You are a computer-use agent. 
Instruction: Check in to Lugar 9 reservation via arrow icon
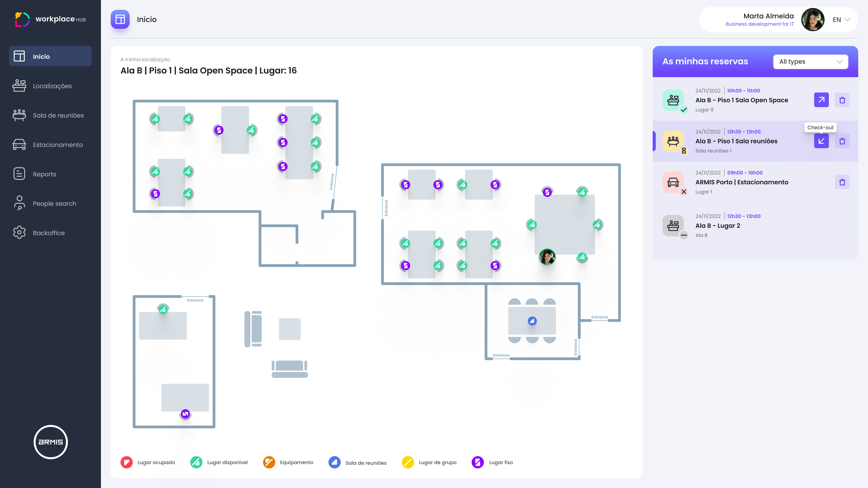click(x=821, y=100)
